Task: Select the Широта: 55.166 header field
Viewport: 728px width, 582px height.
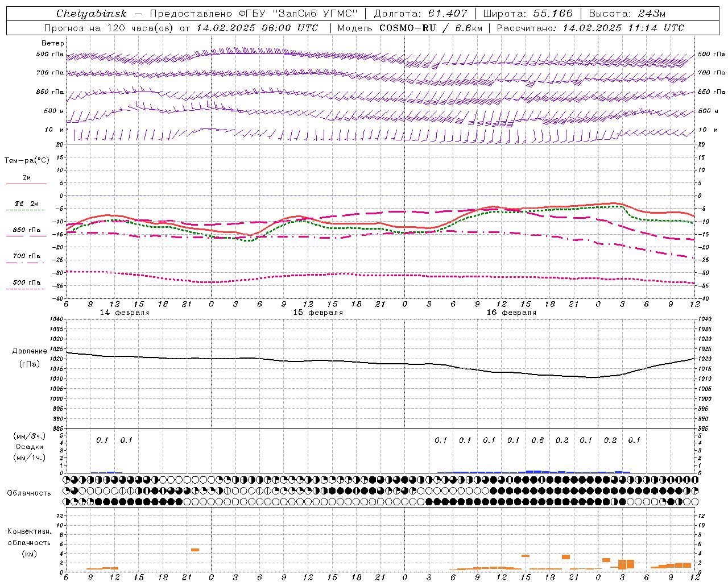Action: [x=527, y=14]
